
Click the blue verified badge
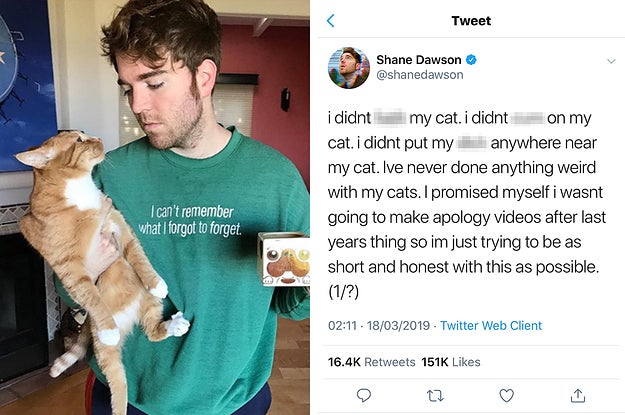pos(471,60)
